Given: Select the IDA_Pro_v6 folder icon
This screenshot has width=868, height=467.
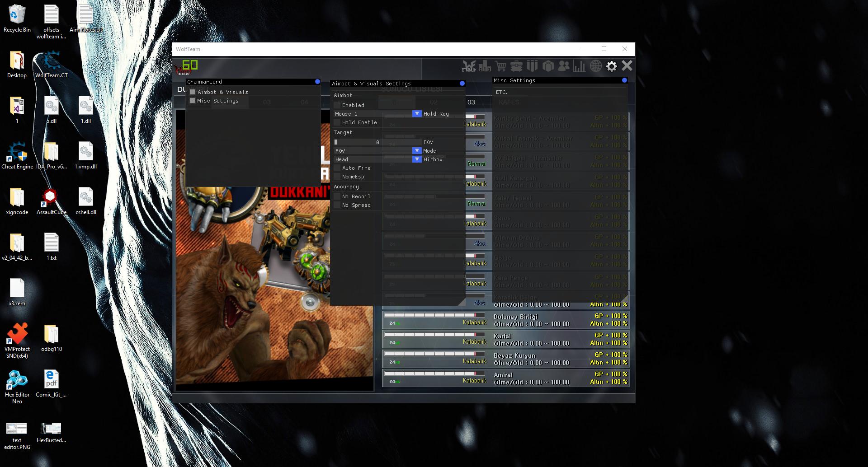Looking at the screenshot, I should click(51, 156).
